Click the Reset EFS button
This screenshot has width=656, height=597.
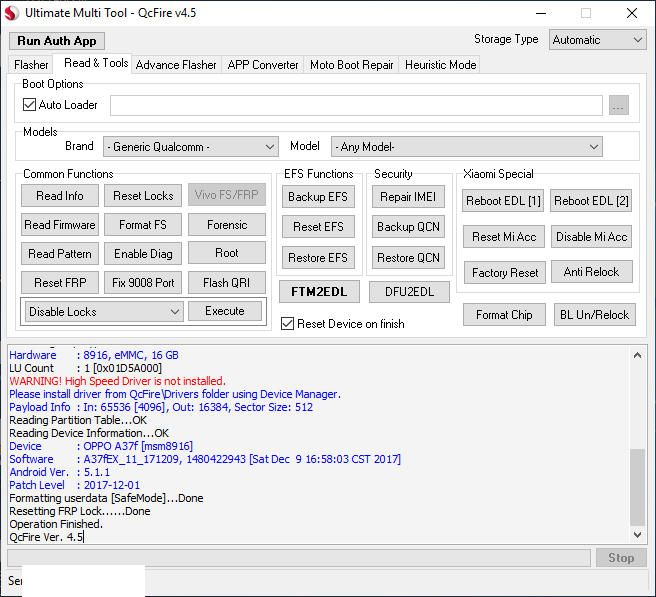[x=318, y=226]
